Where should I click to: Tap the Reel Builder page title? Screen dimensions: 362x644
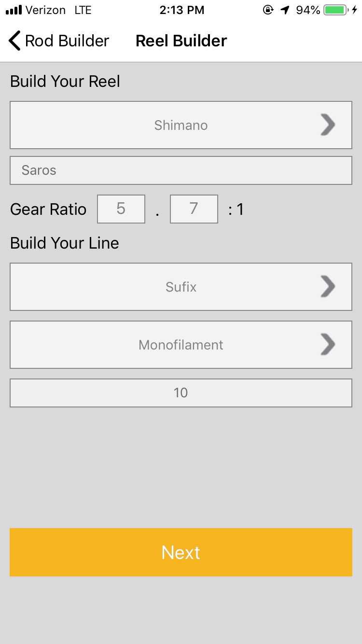point(181,41)
